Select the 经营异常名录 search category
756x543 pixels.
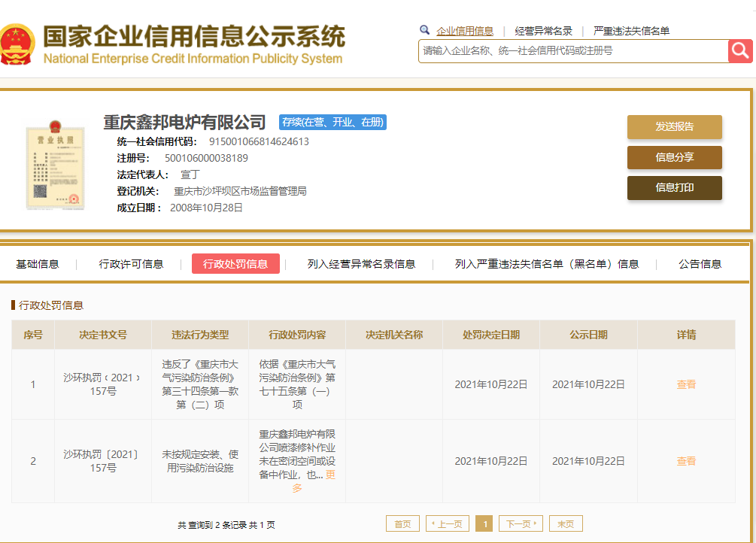[543, 31]
